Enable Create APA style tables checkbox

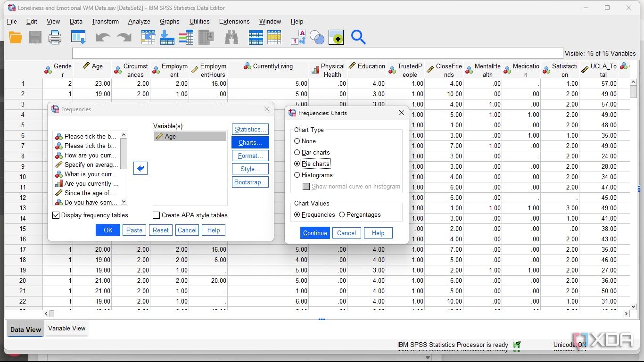(x=157, y=215)
